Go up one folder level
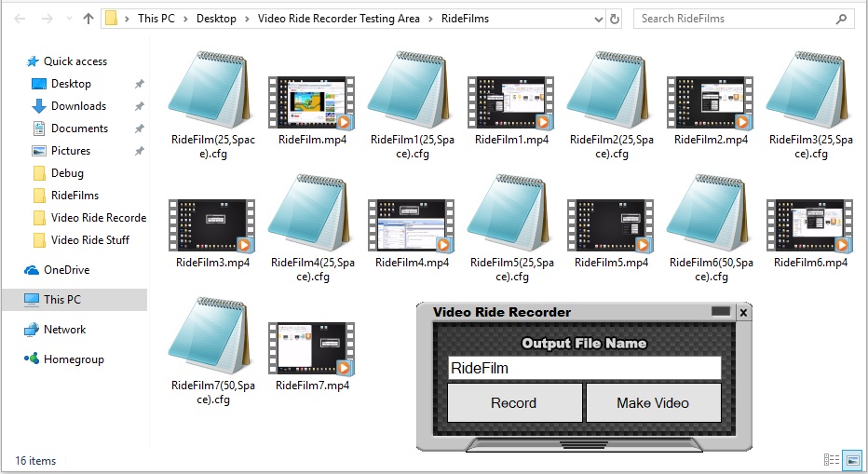Viewport: 868px width, 474px height. [88, 19]
